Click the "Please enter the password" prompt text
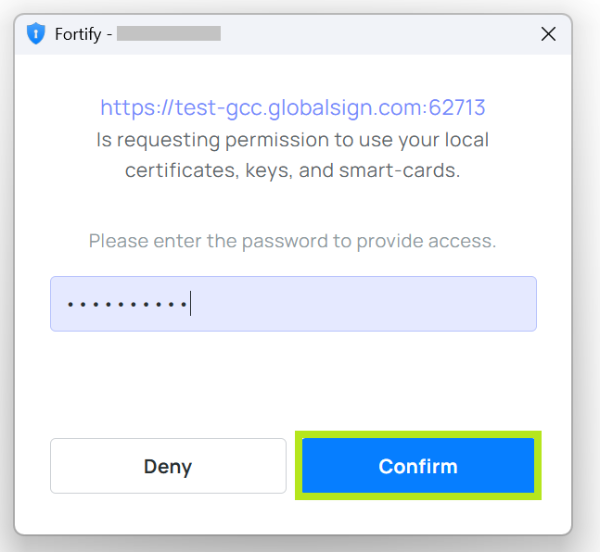The height and width of the screenshot is (552, 600). (x=292, y=241)
